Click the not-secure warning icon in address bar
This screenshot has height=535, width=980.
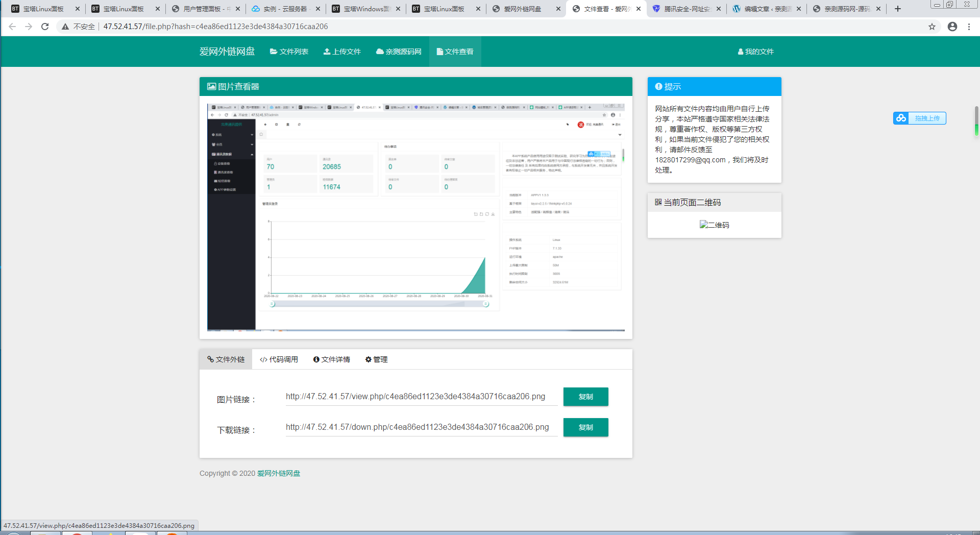(65, 27)
